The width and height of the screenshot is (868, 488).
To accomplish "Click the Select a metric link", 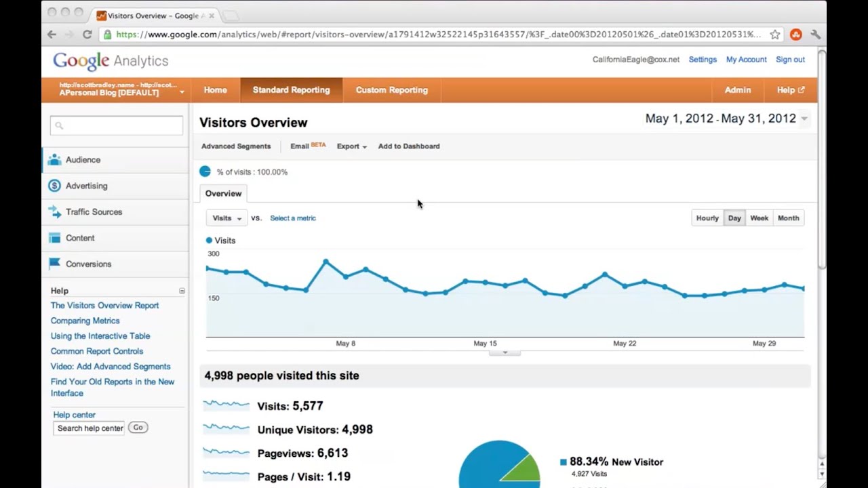I will pyautogui.click(x=293, y=218).
